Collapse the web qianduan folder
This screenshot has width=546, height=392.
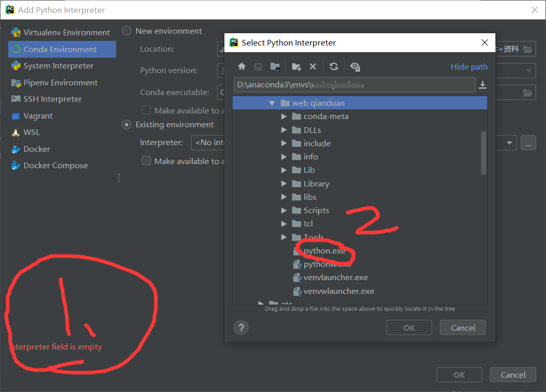coord(272,103)
